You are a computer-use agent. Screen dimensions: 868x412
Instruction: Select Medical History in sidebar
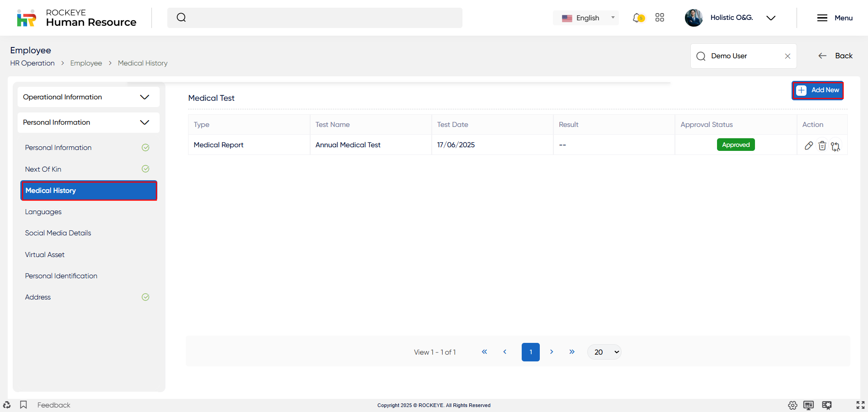pos(89,191)
